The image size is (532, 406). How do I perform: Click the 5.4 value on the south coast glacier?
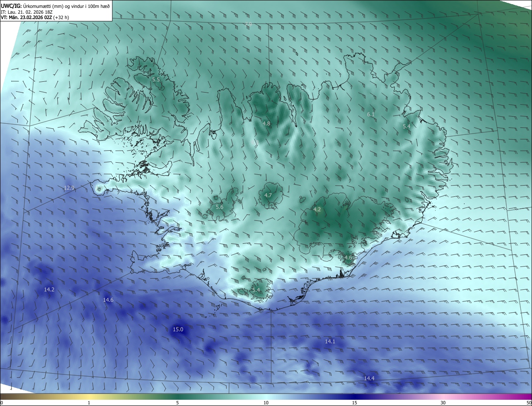coord(256,290)
